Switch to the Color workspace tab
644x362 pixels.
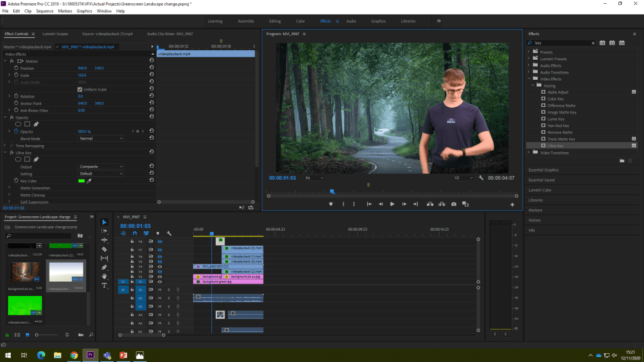point(301,21)
